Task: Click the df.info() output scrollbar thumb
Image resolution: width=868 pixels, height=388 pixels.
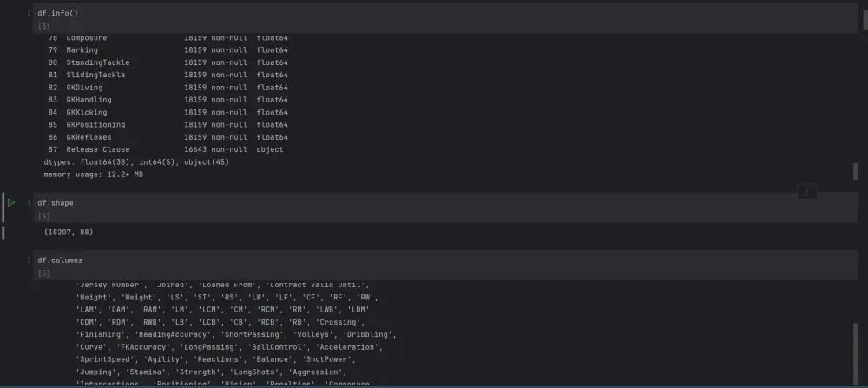Action: (855, 171)
